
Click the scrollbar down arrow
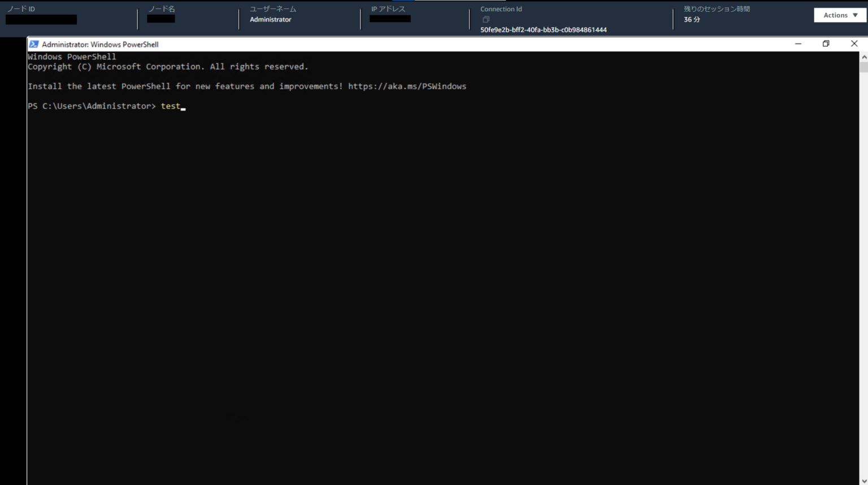pos(864,480)
